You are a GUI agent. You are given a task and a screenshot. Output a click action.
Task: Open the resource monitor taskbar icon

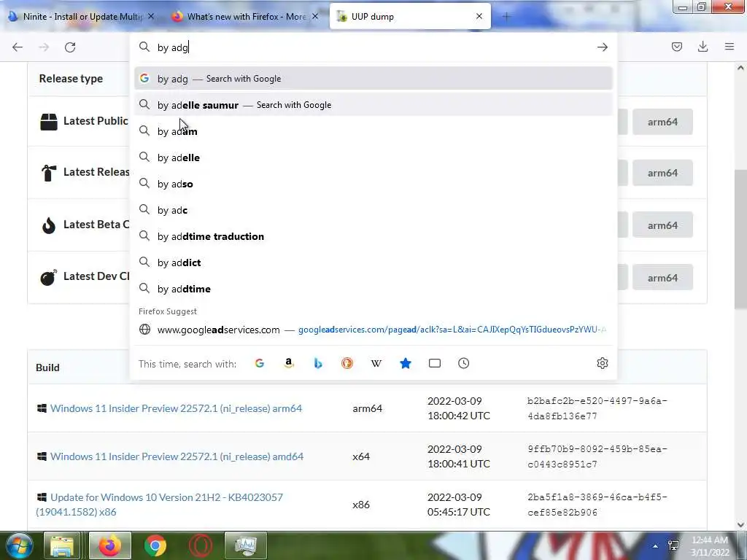click(246, 545)
